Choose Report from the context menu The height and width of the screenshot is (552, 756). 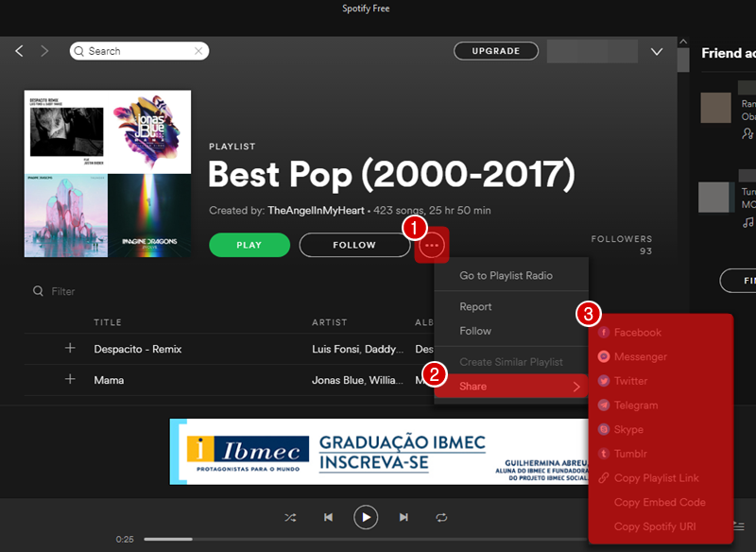coord(475,306)
